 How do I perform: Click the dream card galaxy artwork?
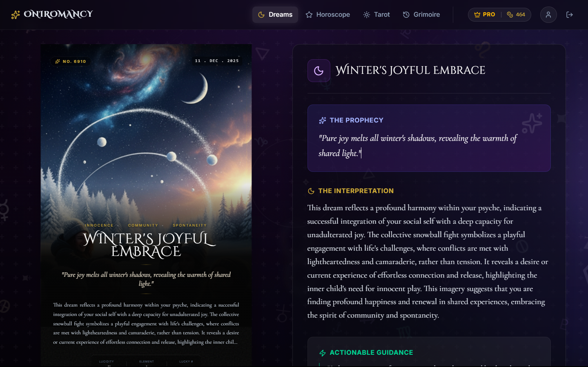(146, 135)
